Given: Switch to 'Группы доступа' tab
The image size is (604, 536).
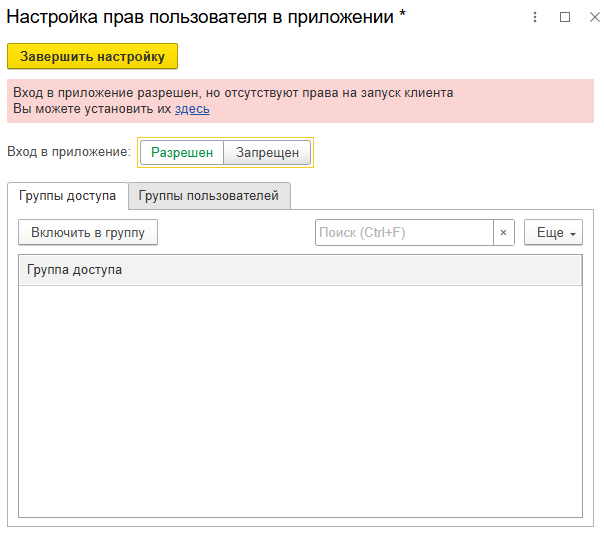Looking at the screenshot, I should tap(68, 196).
